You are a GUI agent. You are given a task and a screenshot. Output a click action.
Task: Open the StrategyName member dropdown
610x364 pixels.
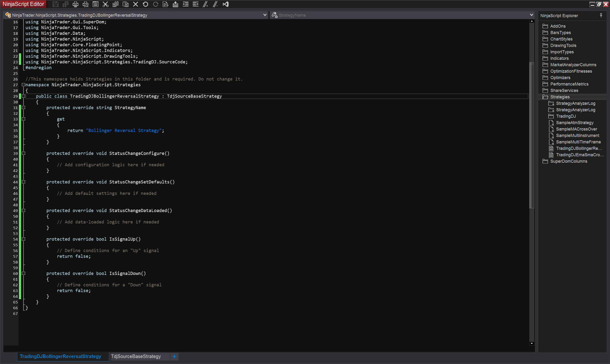[531, 15]
